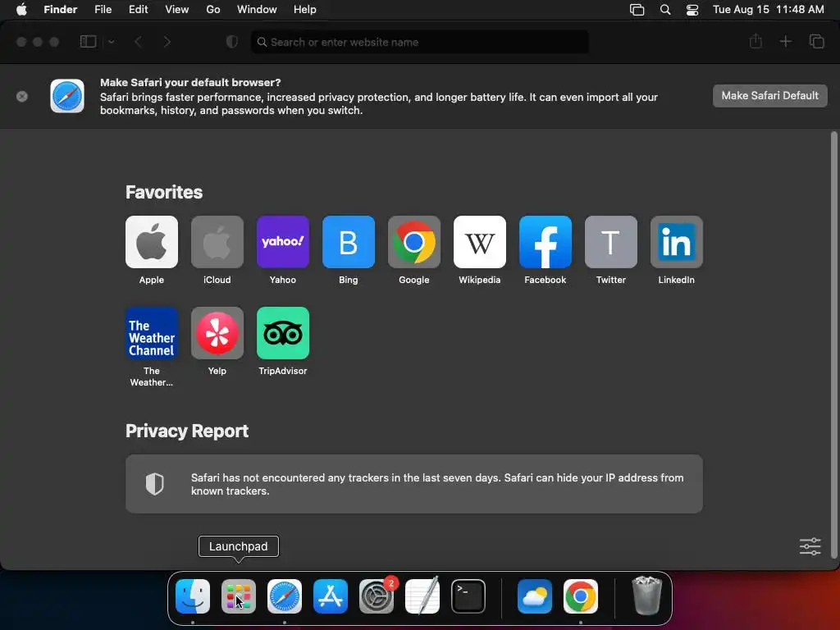Screen dimensions: 840x630
Task: Open Google Chrome from the Dock
Action: 581,596
